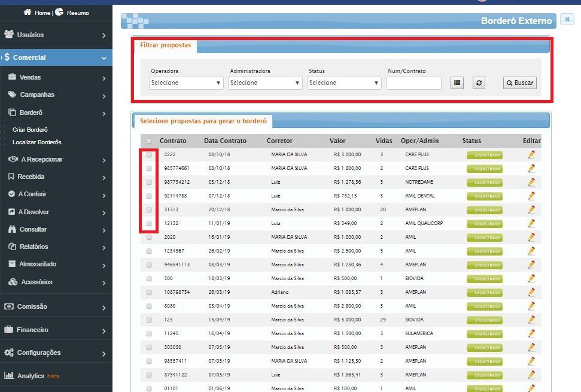The image size is (581, 392).
Task: Click the pencil icon for contract 1234567
Action: click(531, 251)
